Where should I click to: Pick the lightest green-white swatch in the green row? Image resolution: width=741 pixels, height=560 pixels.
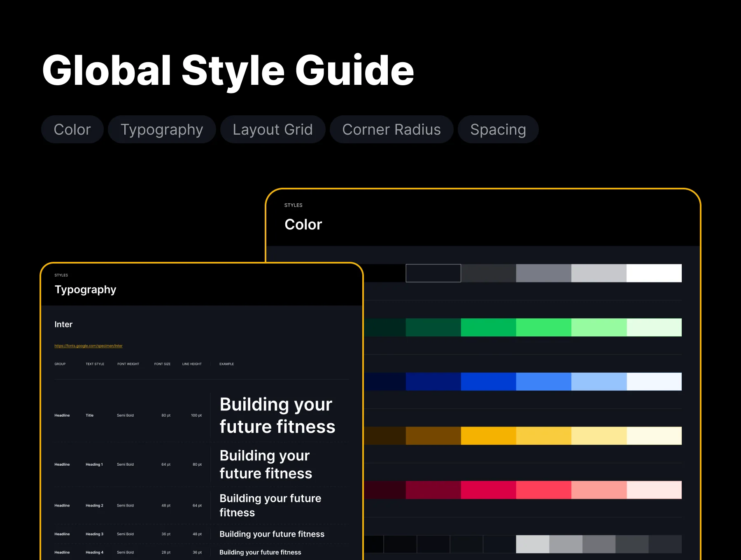654,327
